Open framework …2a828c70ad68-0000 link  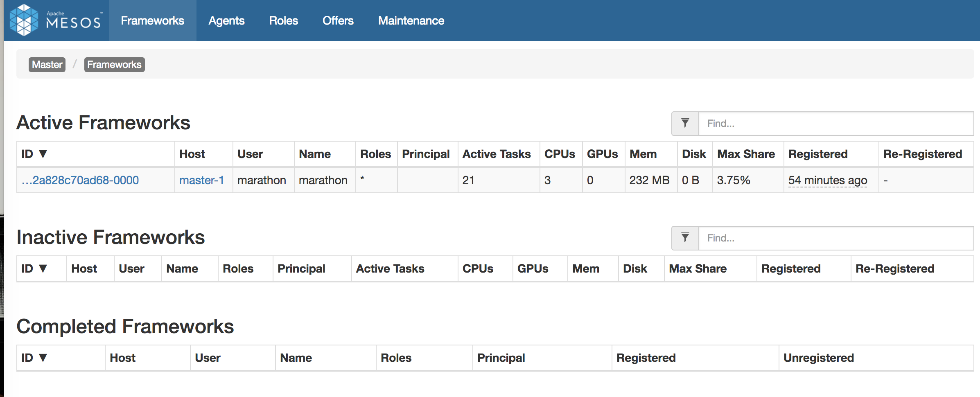click(x=80, y=180)
